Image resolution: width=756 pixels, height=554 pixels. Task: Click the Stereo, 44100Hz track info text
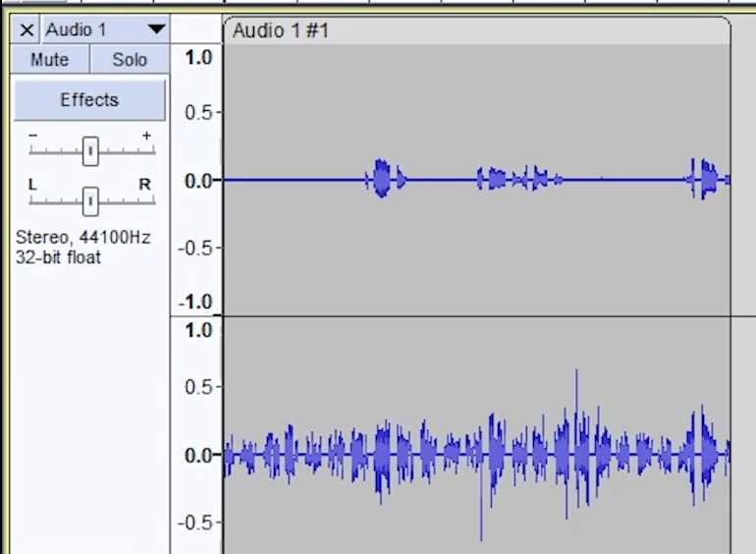point(83,238)
